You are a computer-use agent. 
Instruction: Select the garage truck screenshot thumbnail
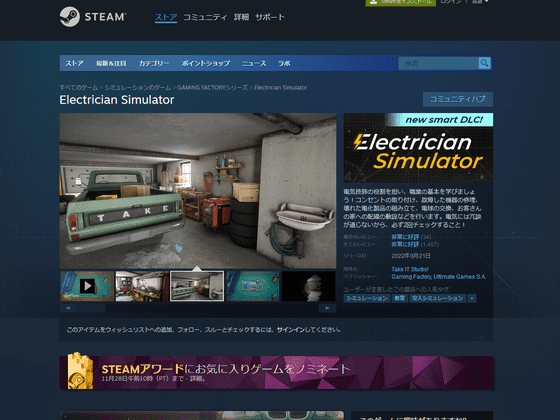197,286
